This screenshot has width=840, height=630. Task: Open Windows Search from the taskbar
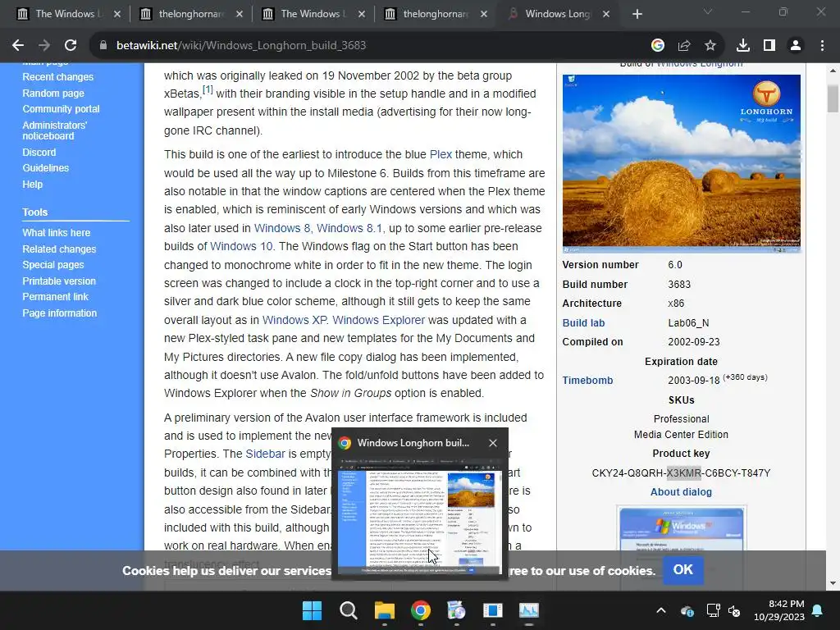348,610
